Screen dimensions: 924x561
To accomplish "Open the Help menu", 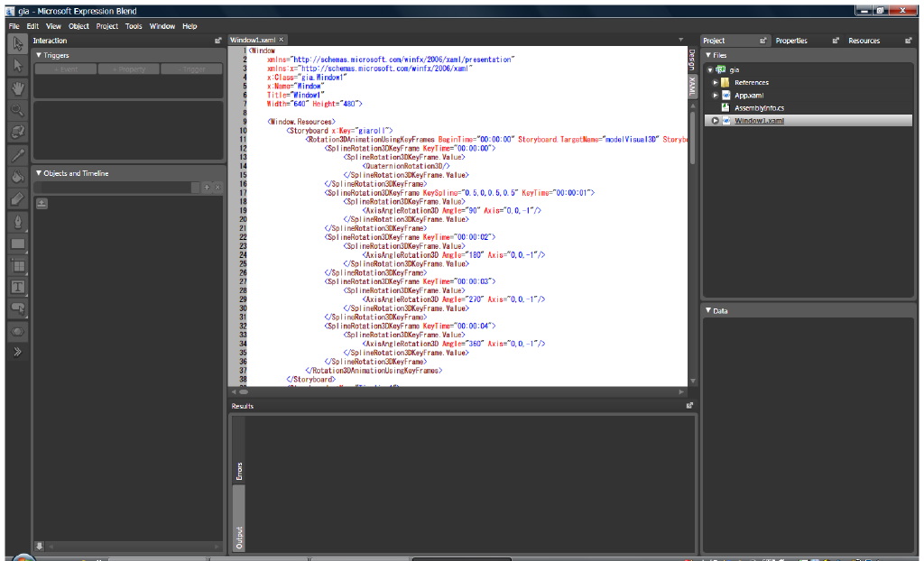I will (x=189, y=26).
